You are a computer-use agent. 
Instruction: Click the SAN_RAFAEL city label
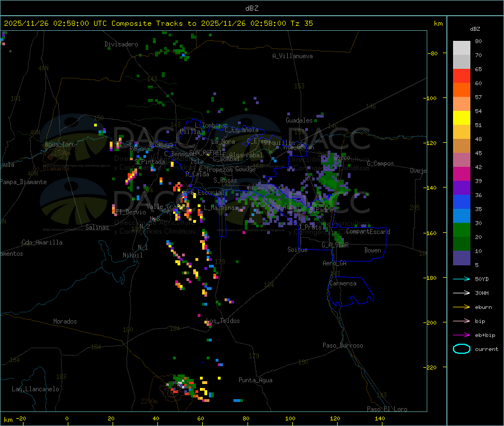pyautogui.click(x=204, y=152)
